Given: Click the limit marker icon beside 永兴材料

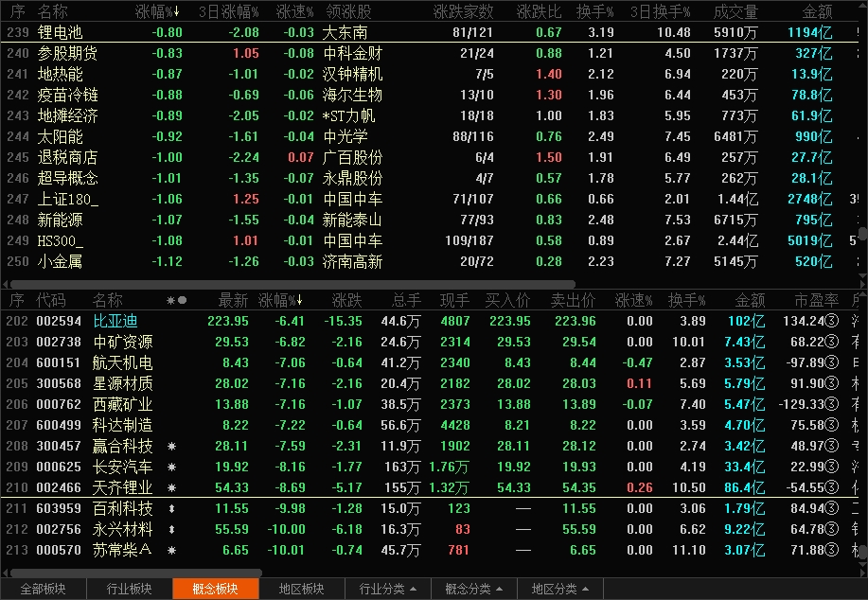Looking at the screenshot, I should coord(171,529).
